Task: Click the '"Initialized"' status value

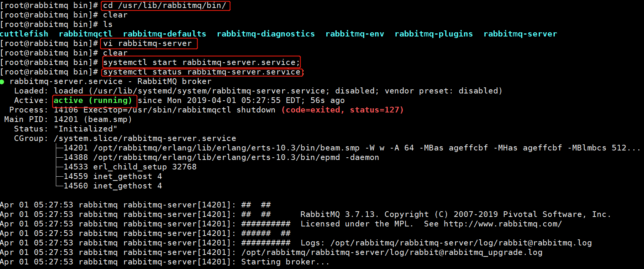Action: coord(85,129)
